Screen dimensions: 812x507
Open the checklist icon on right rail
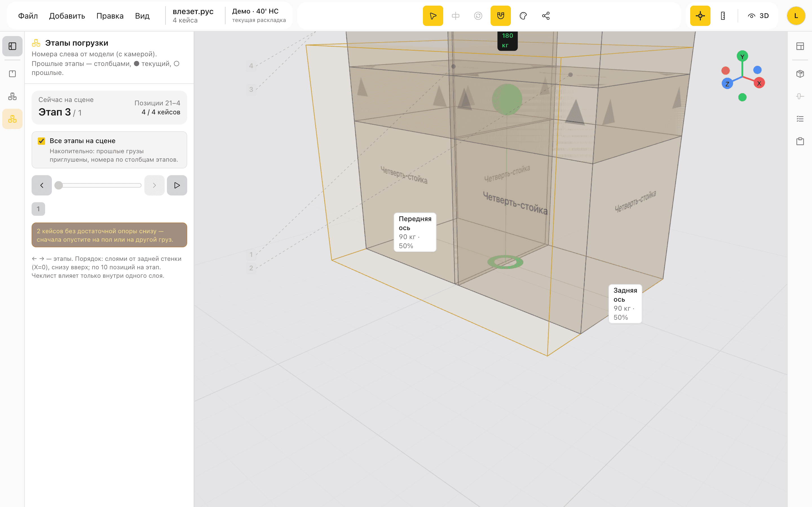coord(800,119)
